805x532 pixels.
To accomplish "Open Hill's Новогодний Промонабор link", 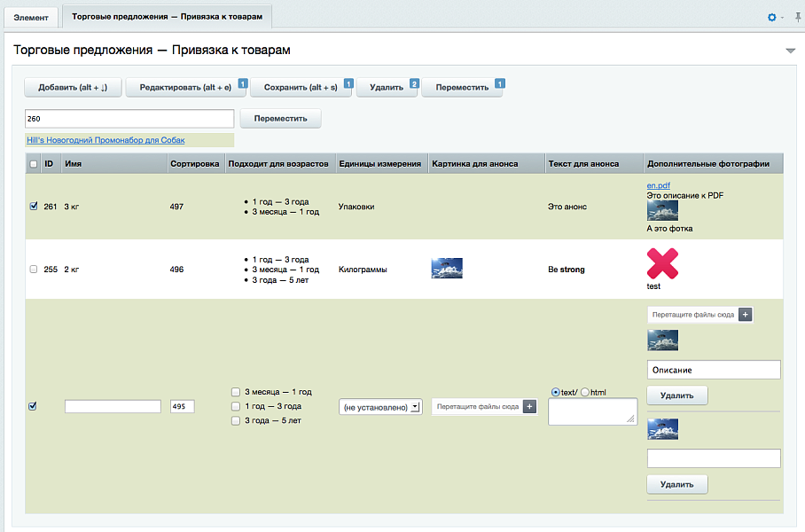I will [x=106, y=140].
